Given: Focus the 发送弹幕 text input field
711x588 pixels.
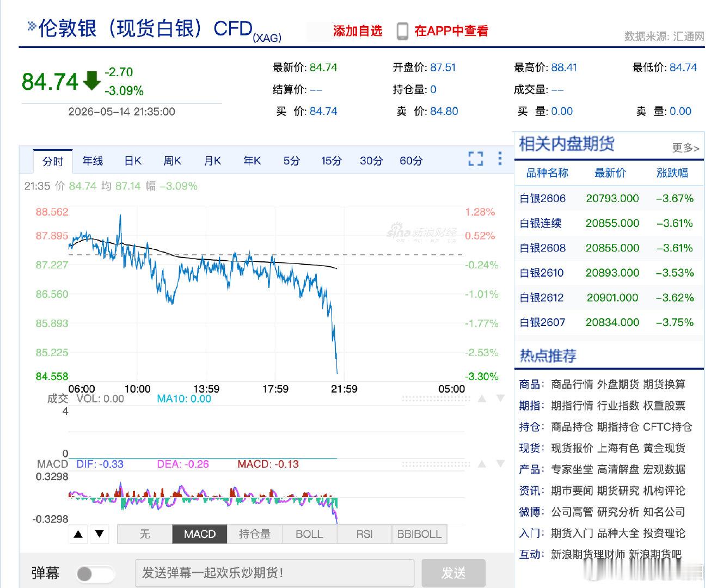Looking at the screenshot, I should click(x=274, y=573).
